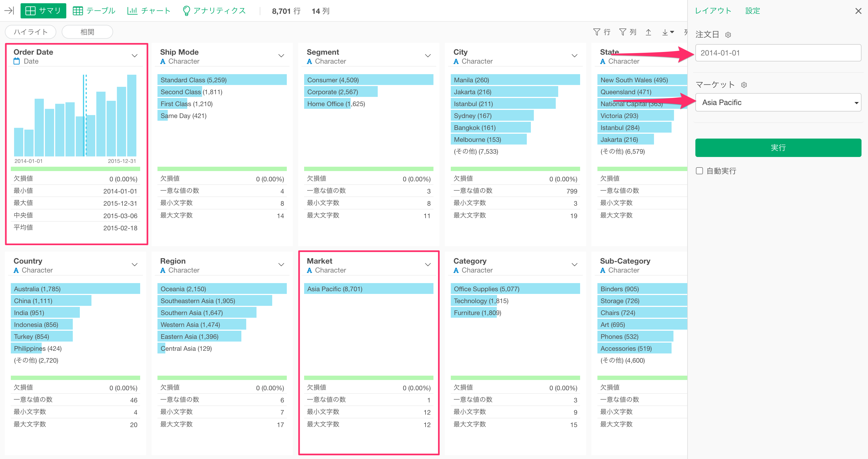Open the download arrow dropdown
The width and height of the screenshot is (868, 459).
668,32
